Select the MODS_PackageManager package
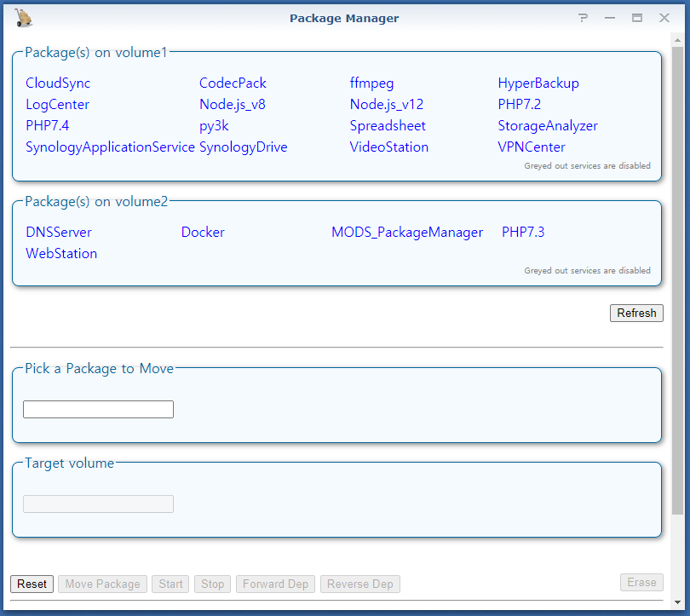This screenshot has width=690, height=616. pyautogui.click(x=407, y=233)
